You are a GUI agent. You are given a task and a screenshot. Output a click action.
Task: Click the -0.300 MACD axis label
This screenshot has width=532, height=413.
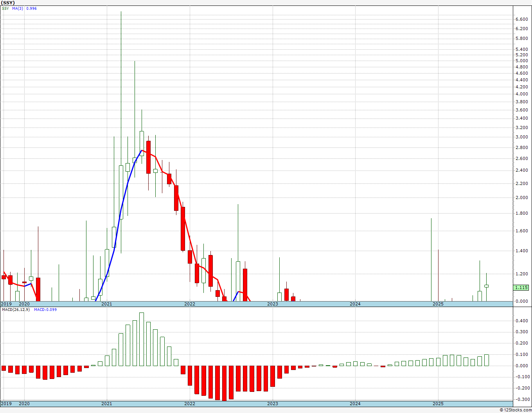point(521,399)
